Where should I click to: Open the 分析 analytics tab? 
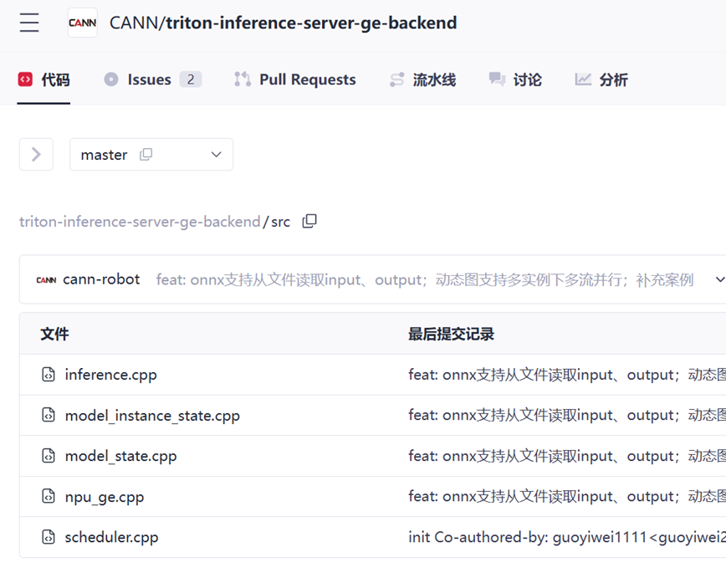(x=601, y=79)
